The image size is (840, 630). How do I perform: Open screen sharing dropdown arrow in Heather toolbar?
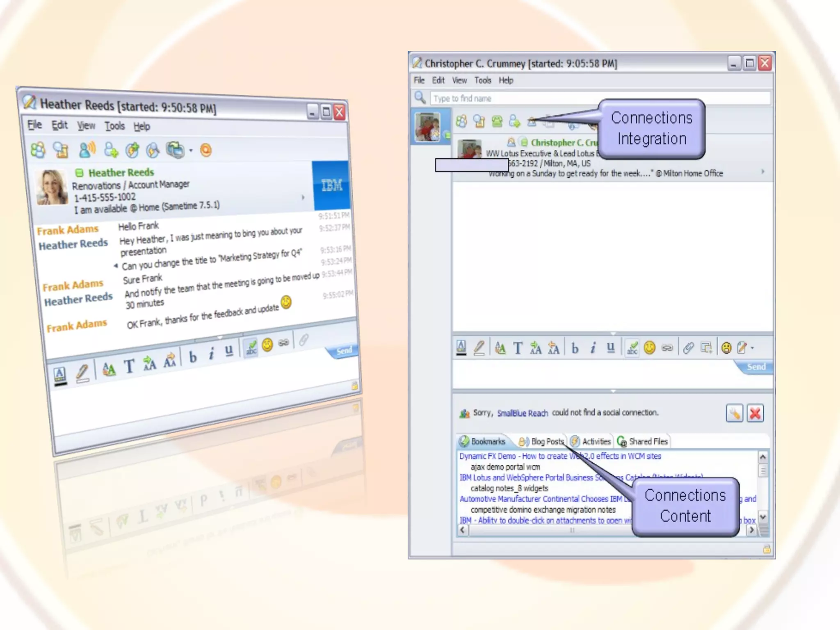pyautogui.click(x=191, y=151)
